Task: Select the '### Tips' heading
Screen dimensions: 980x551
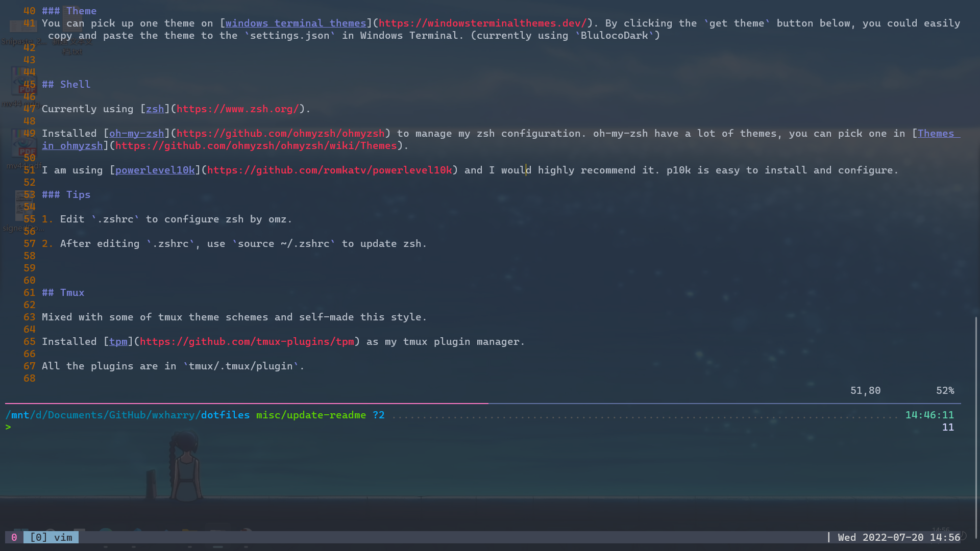Action: [x=66, y=195]
